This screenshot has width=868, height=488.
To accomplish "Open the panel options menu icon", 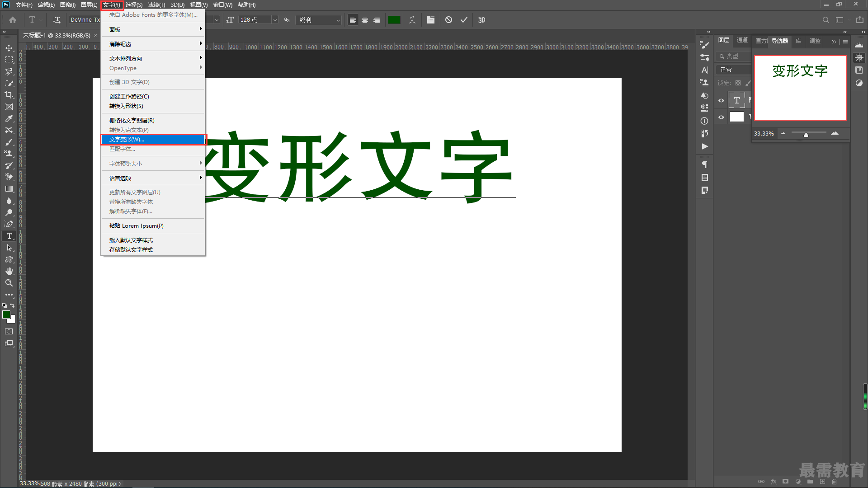I will [x=845, y=42].
